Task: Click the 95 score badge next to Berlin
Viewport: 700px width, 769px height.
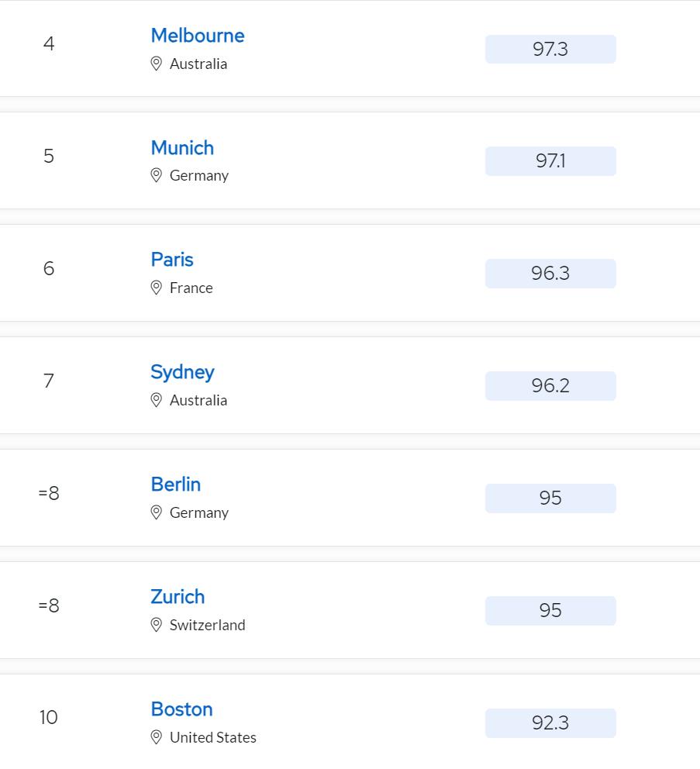Action: coord(550,498)
